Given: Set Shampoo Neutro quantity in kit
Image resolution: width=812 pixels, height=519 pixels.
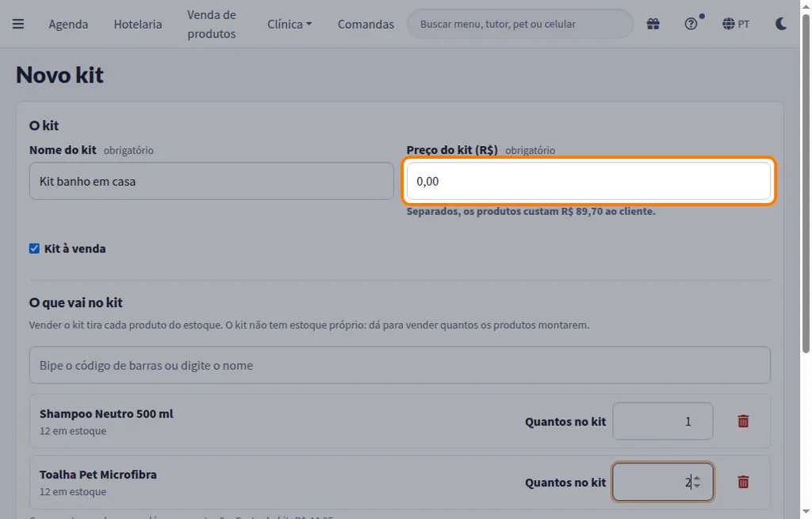Looking at the screenshot, I should tap(663, 421).
